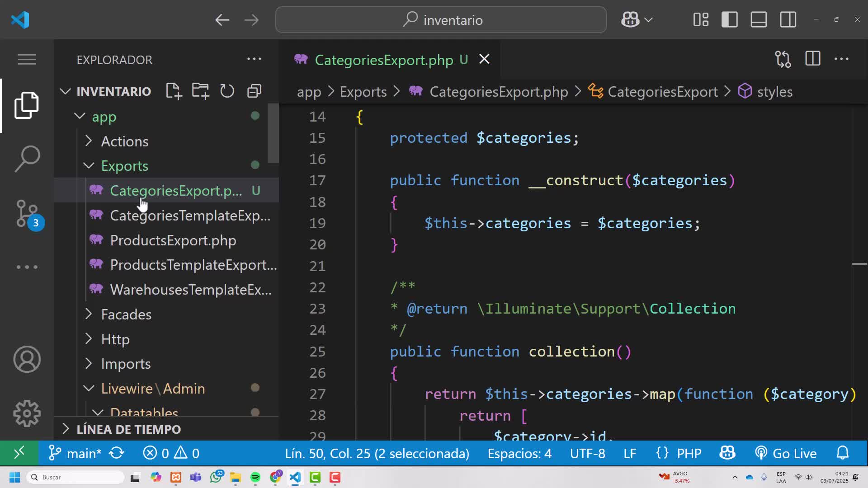Go back with the left arrow
This screenshot has height=488, width=868.
pyautogui.click(x=222, y=20)
